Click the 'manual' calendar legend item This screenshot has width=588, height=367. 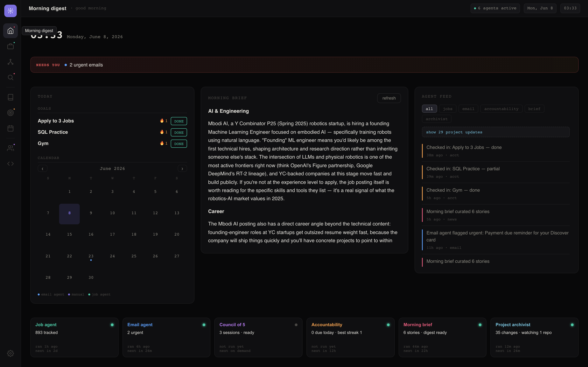(76, 294)
